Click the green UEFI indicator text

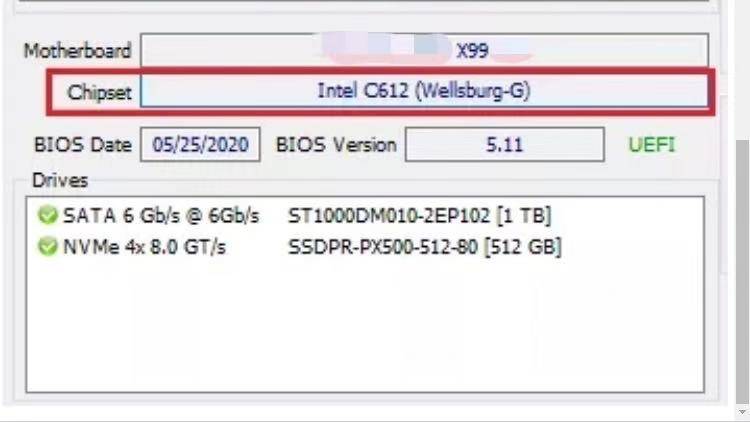[x=652, y=144]
